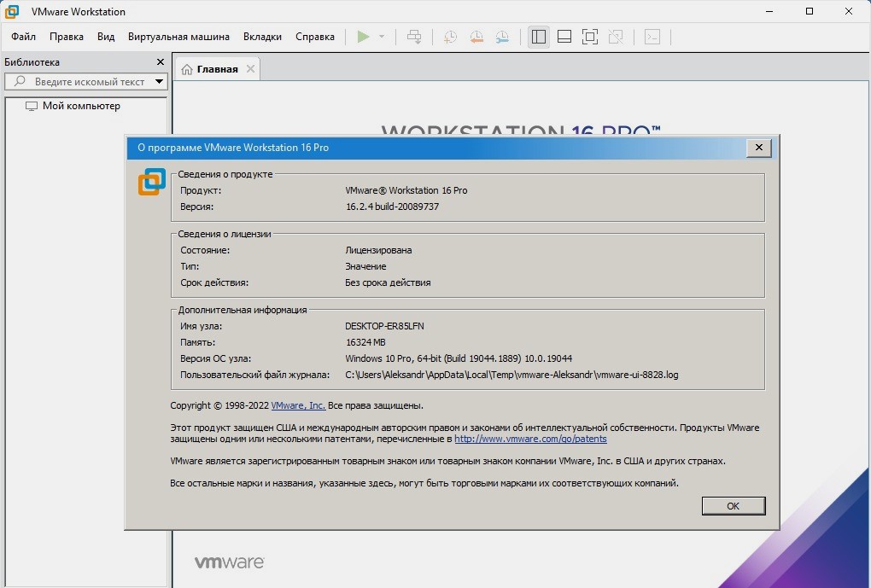
Task: Open the VMware, Inc. link
Action: (x=298, y=406)
